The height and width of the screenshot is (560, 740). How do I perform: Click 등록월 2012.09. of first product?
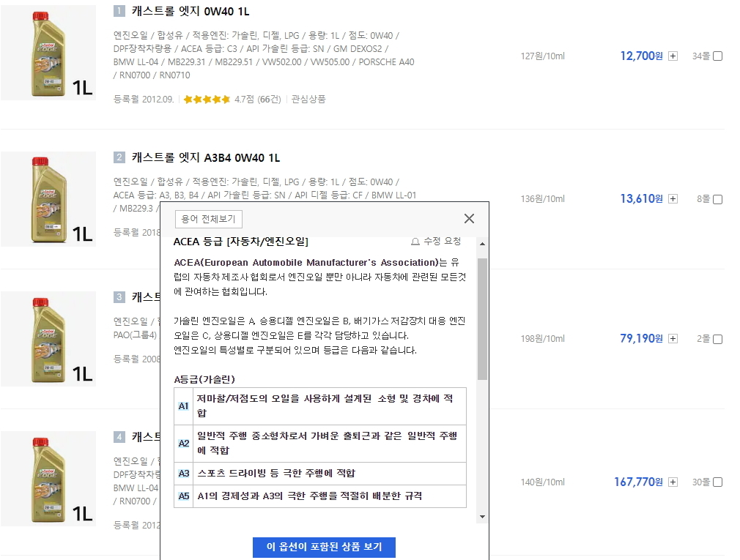[x=144, y=99]
